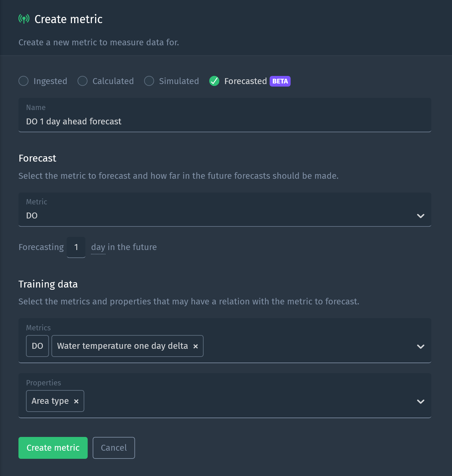The image size is (452, 476).
Task: Expand the Properties dropdown chevron
Action: point(420,402)
